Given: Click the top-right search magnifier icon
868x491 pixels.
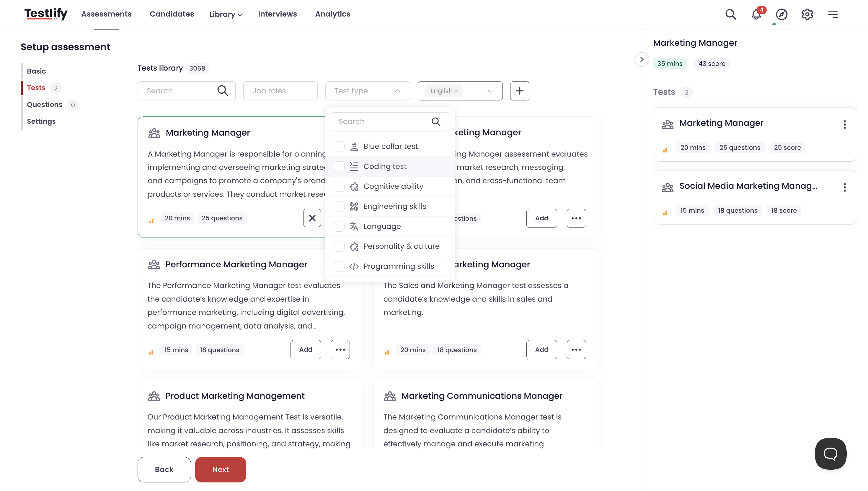Looking at the screenshot, I should coord(730,14).
